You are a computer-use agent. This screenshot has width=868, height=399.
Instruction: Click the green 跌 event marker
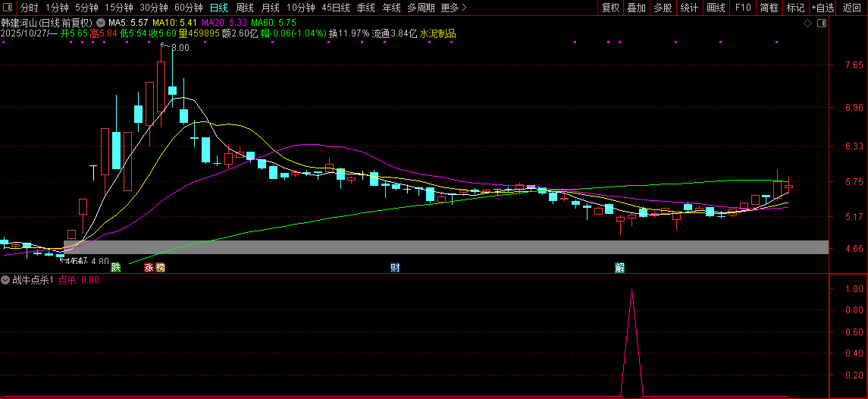[115, 267]
